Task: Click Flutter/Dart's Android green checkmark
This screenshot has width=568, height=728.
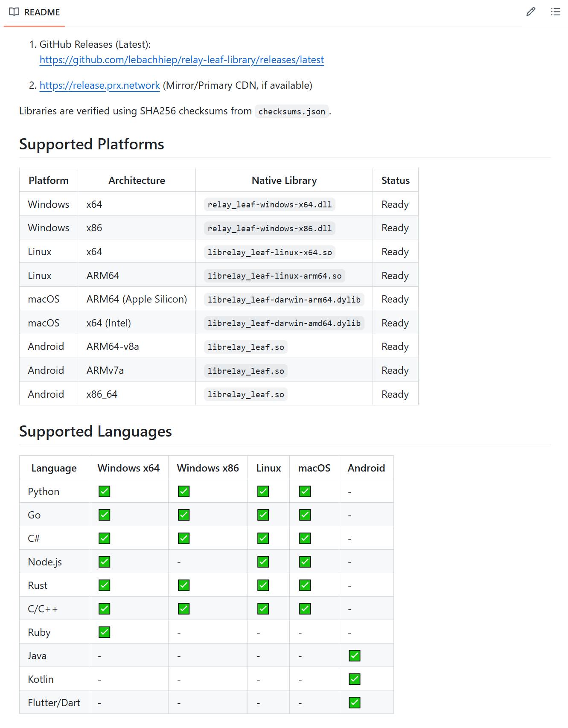Action: pyautogui.click(x=355, y=703)
